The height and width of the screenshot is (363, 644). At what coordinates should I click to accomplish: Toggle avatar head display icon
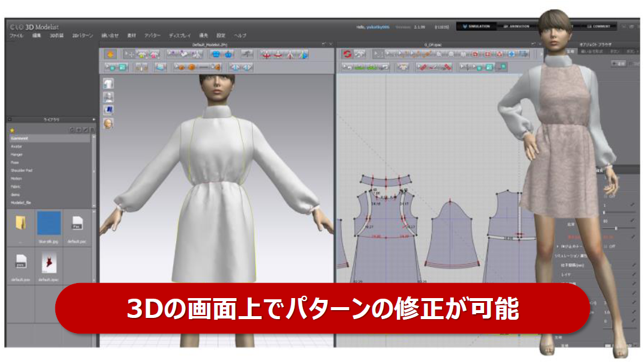coord(108,123)
